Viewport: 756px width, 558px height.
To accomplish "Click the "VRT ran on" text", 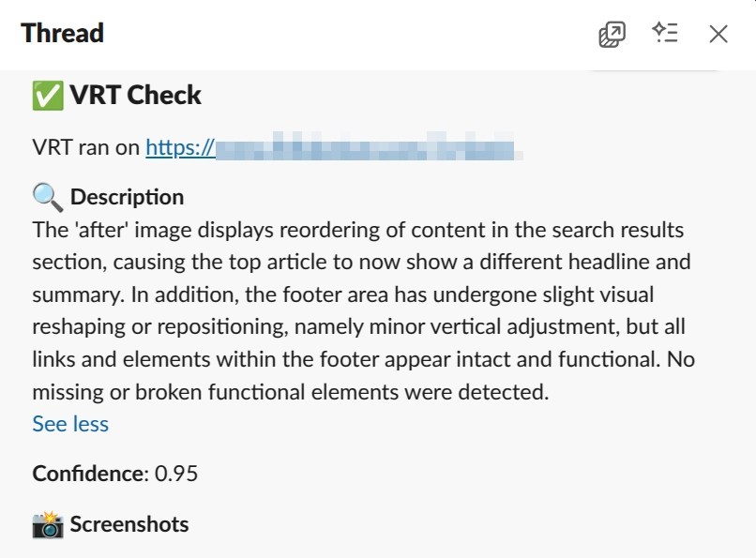I will pyautogui.click(x=86, y=147).
